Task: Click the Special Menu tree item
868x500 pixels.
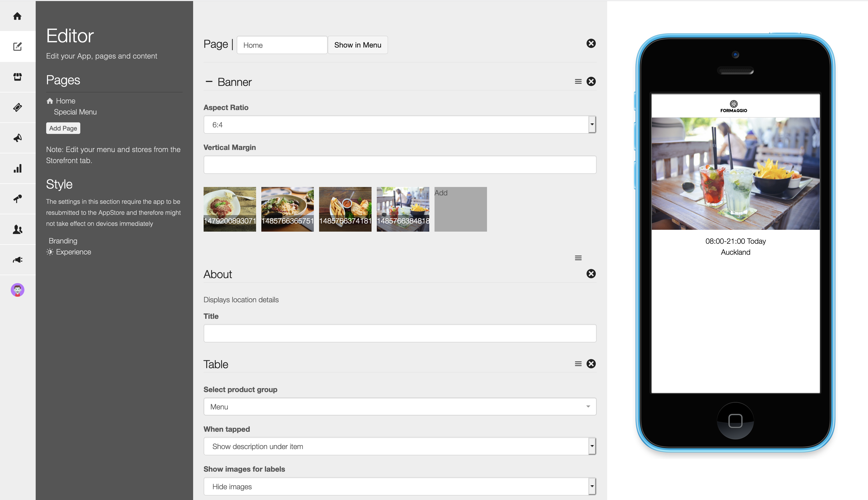Action: [76, 112]
